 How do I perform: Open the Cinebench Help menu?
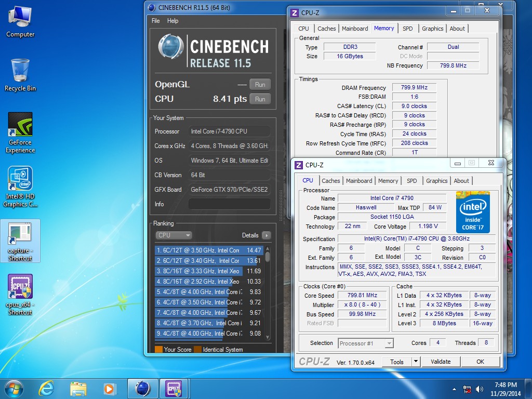coord(172,21)
